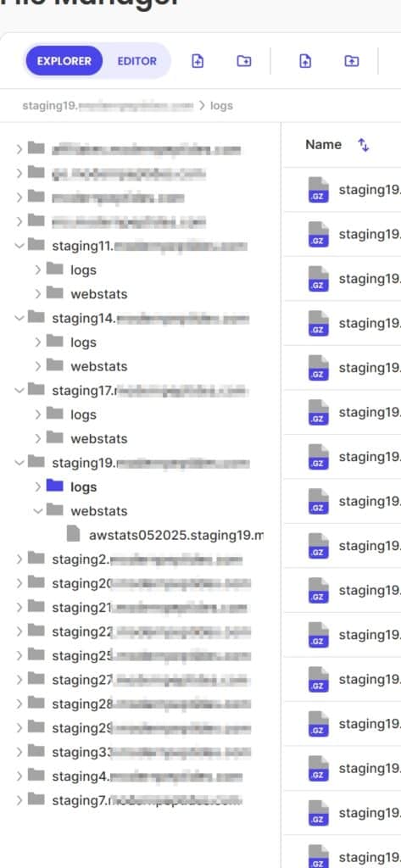Expand the staging2 folder
Screen dimensions: 401x868
tap(19, 559)
